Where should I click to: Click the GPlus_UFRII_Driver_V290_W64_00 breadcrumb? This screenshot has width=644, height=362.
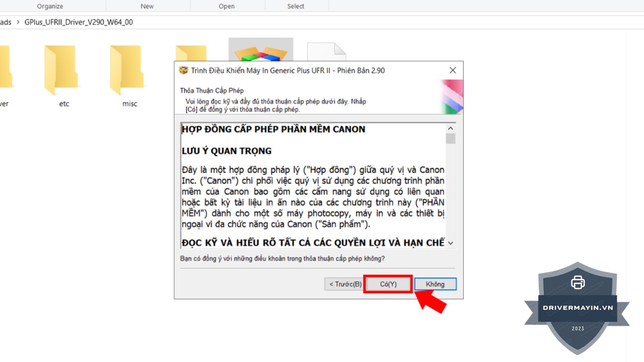[x=78, y=22]
